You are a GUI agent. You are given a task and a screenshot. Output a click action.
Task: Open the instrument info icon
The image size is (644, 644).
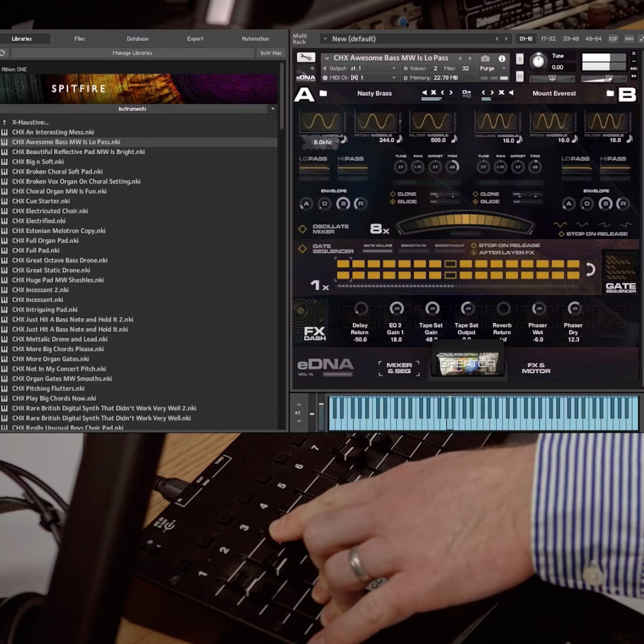pyautogui.click(x=501, y=58)
